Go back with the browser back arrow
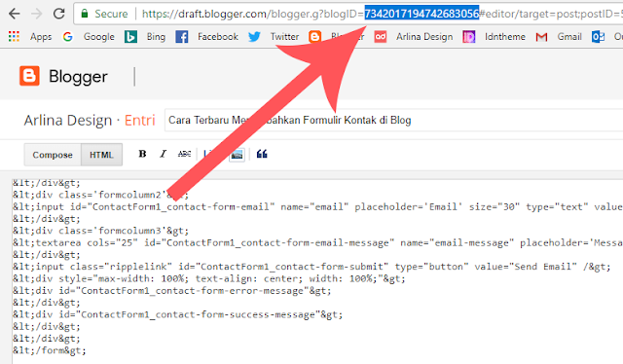623x364 pixels. coord(15,14)
